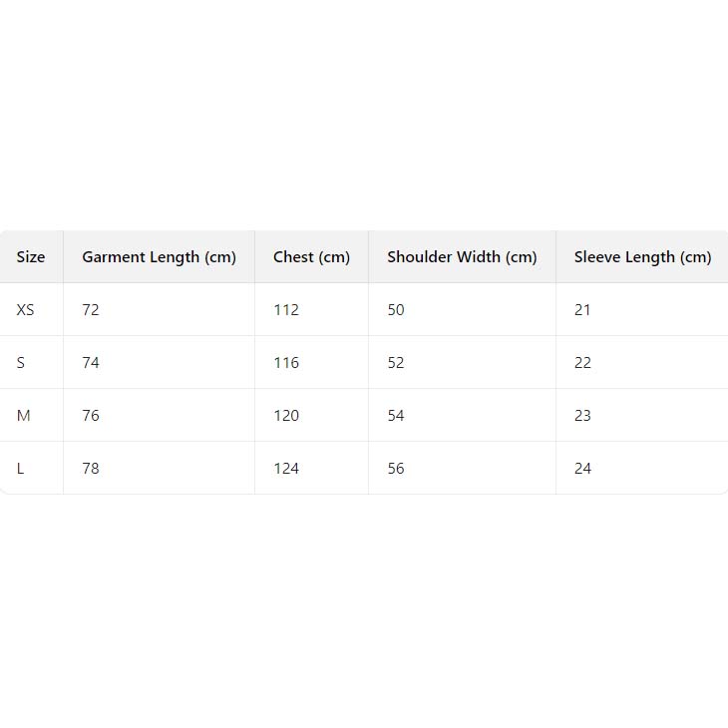Click sleeve length value 21

point(582,310)
